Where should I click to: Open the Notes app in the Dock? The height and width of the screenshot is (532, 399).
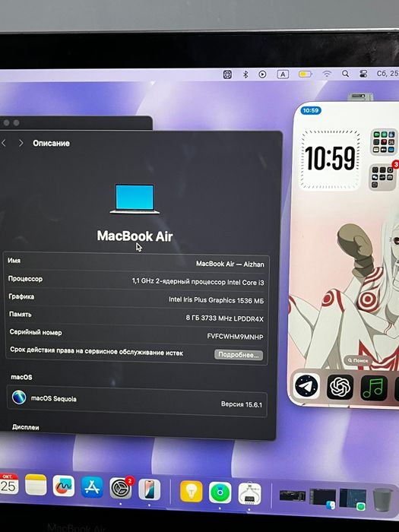click(36, 485)
